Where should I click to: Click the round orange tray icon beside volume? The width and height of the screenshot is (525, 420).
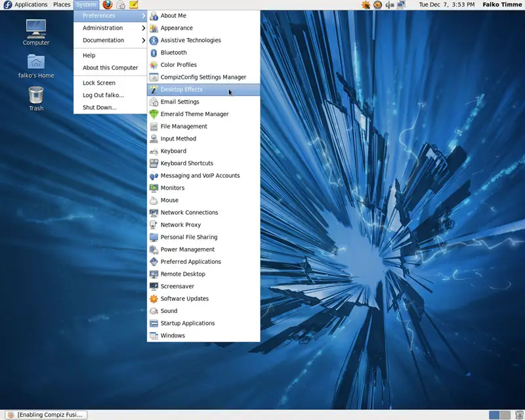378,5
